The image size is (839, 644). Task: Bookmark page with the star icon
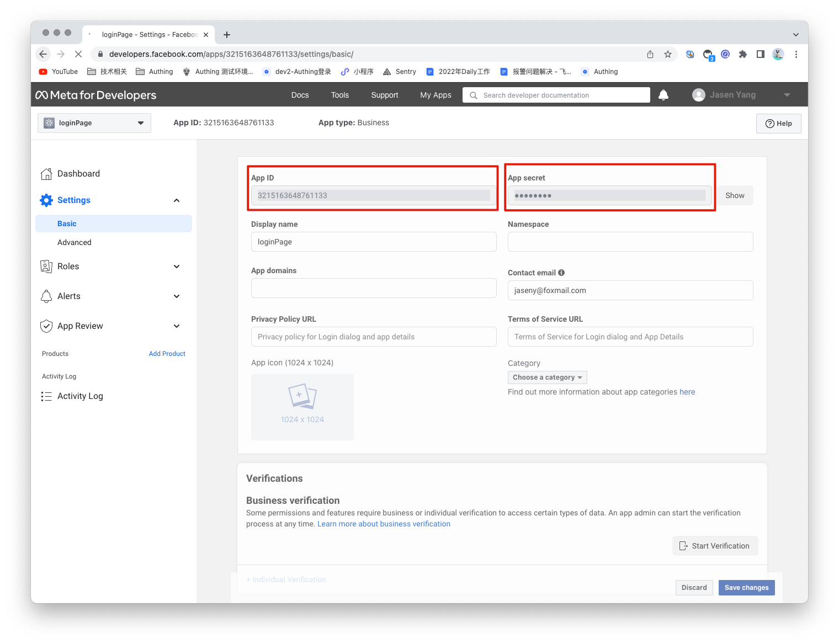668,54
